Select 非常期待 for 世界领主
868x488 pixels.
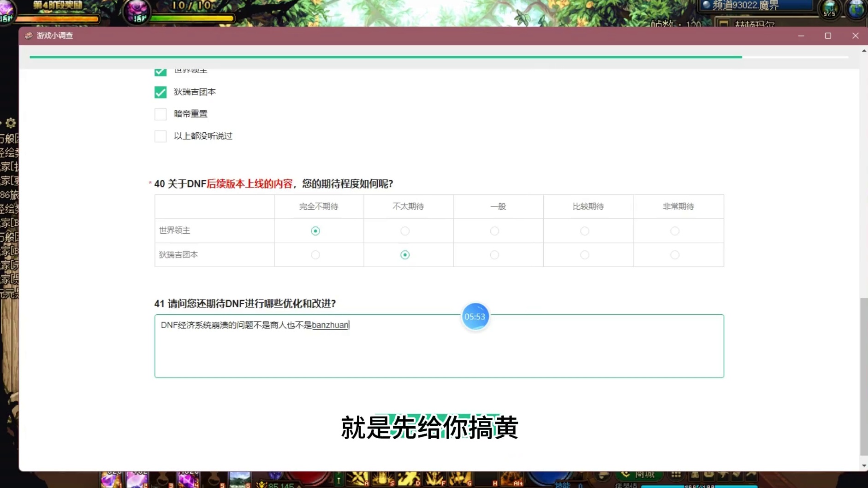(676, 230)
